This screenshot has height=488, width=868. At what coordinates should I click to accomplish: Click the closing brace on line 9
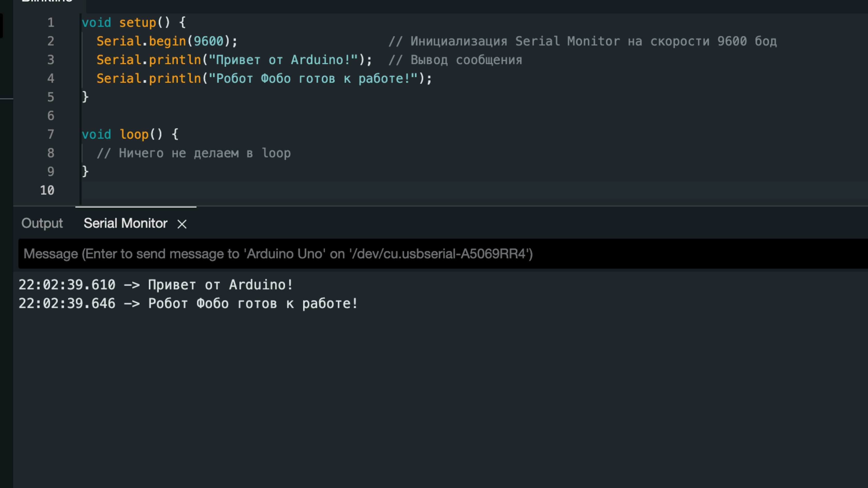pyautogui.click(x=85, y=171)
